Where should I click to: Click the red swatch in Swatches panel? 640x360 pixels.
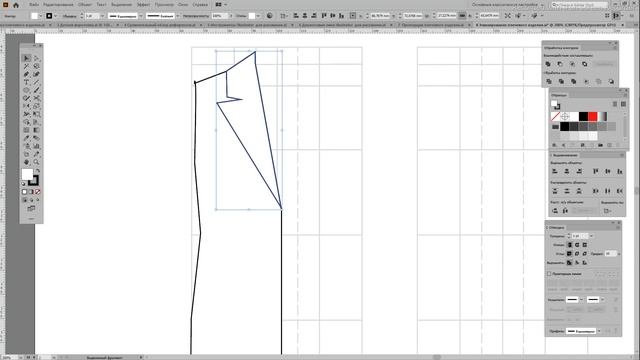coord(593,117)
